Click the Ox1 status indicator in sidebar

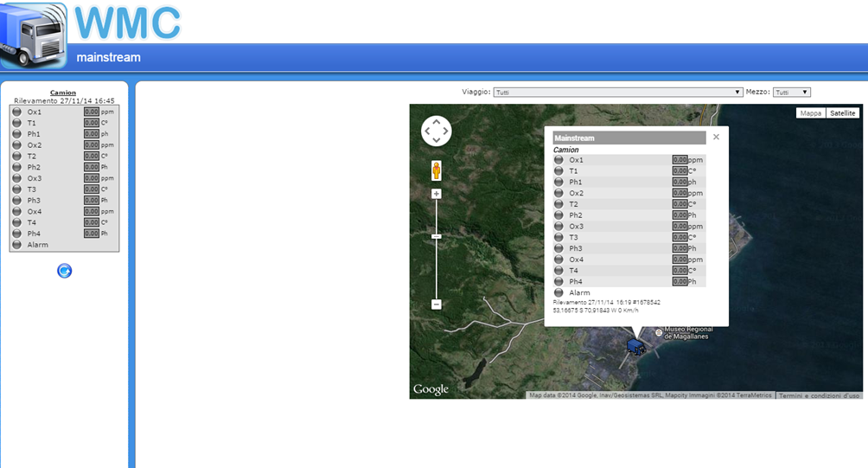pos(16,112)
